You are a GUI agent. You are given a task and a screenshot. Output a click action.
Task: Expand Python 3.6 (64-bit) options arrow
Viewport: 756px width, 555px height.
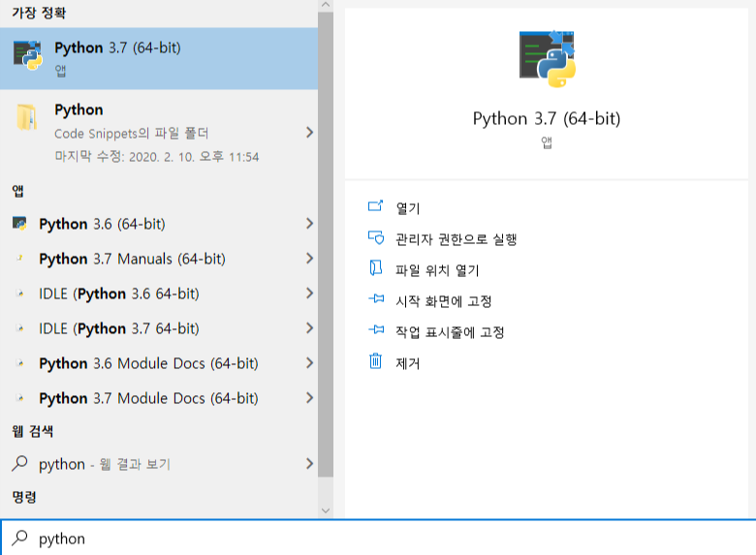309,224
